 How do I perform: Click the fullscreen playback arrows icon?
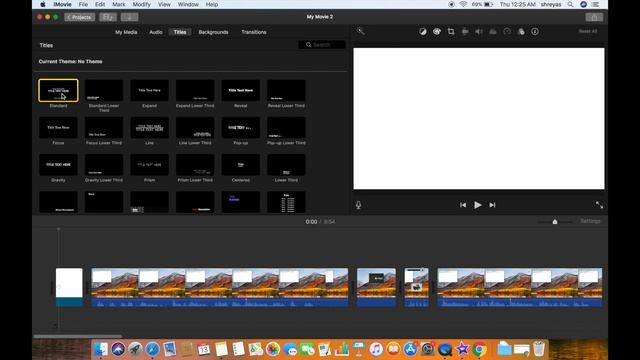(599, 205)
